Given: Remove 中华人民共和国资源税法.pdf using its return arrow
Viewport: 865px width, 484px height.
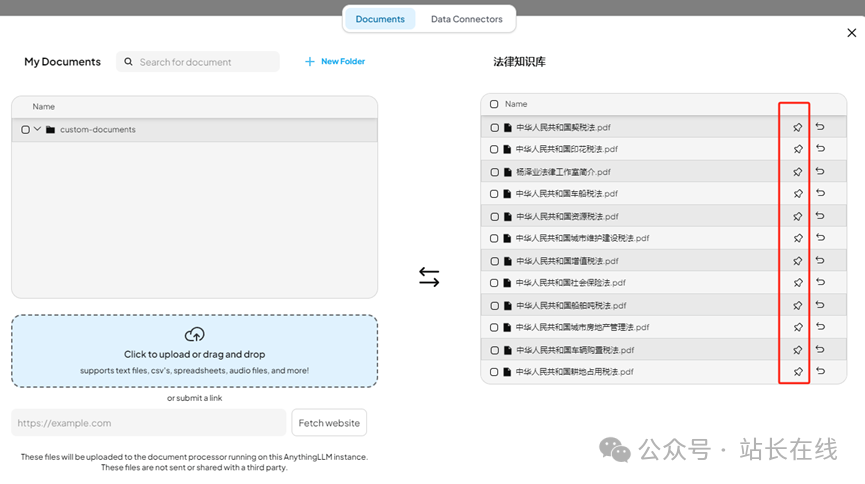Looking at the screenshot, I should tap(820, 216).
